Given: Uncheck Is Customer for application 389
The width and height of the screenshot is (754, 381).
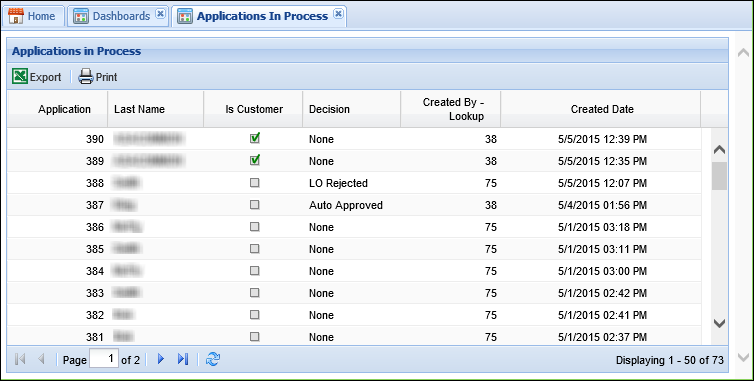Looking at the screenshot, I should [255, 160].
